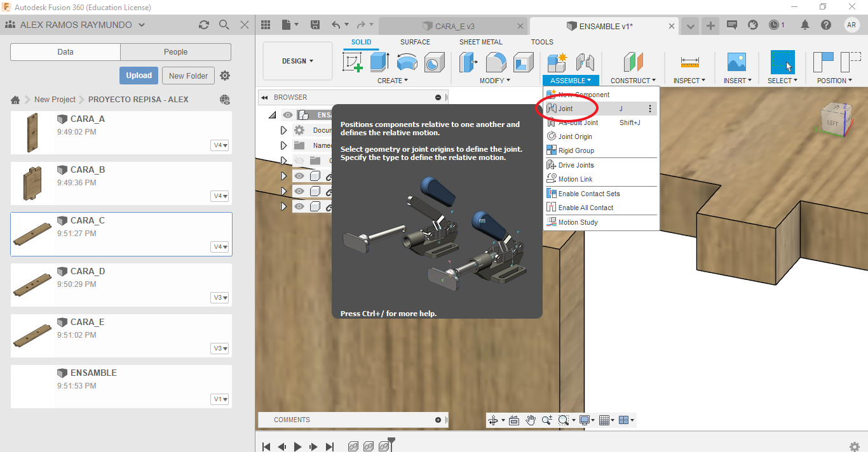Screen dimensions: 868x452
Task: Select the Revolve tool icon
Action: [407, 62]
